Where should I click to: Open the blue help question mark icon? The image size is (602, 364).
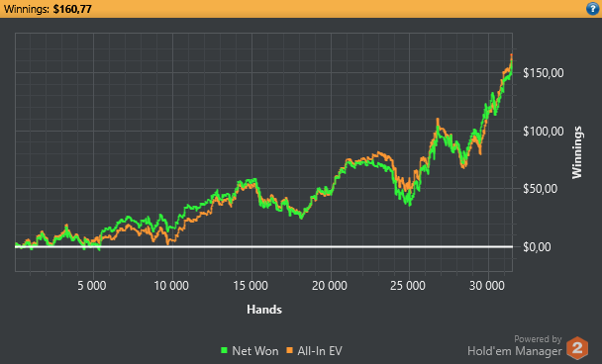[x=593, y=9]
